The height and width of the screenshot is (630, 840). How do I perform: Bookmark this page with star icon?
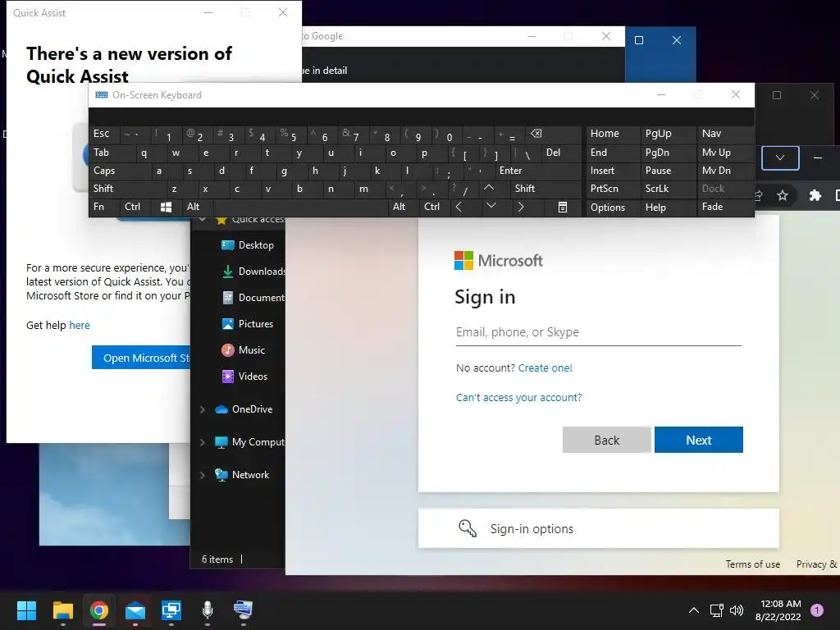point(783,195)
